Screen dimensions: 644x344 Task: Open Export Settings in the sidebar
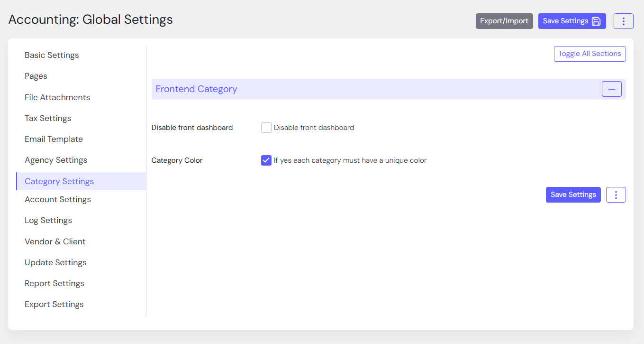pos(54,304)
